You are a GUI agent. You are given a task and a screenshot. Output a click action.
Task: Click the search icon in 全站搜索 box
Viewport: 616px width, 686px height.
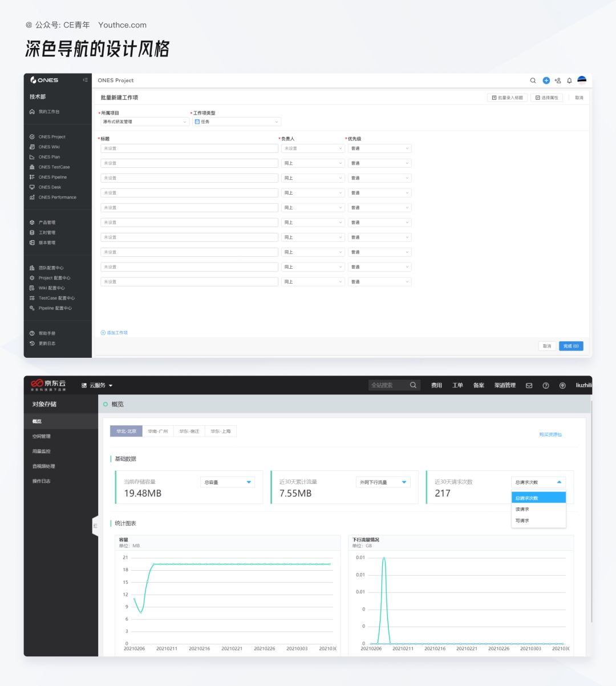click(413, 385)
